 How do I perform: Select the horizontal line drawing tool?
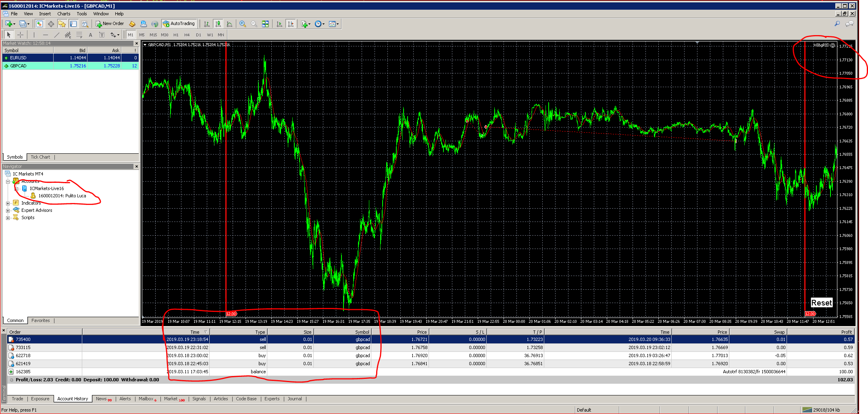coord(46,35)
